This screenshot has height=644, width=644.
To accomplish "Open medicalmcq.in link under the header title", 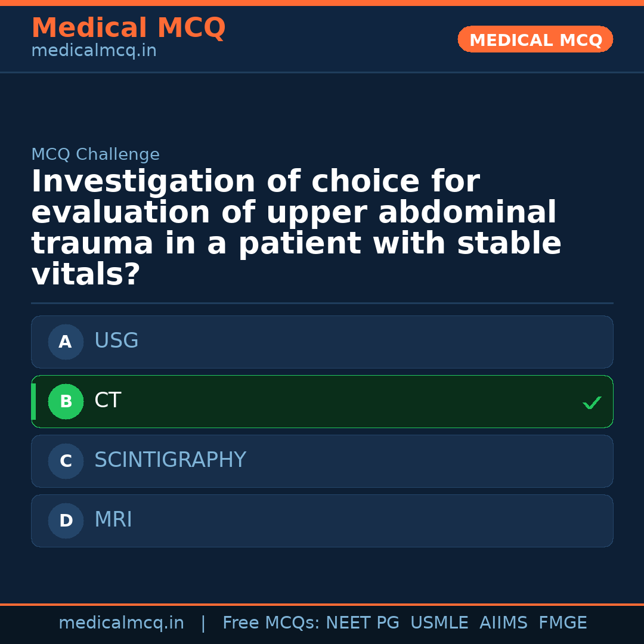I will 94,51.
